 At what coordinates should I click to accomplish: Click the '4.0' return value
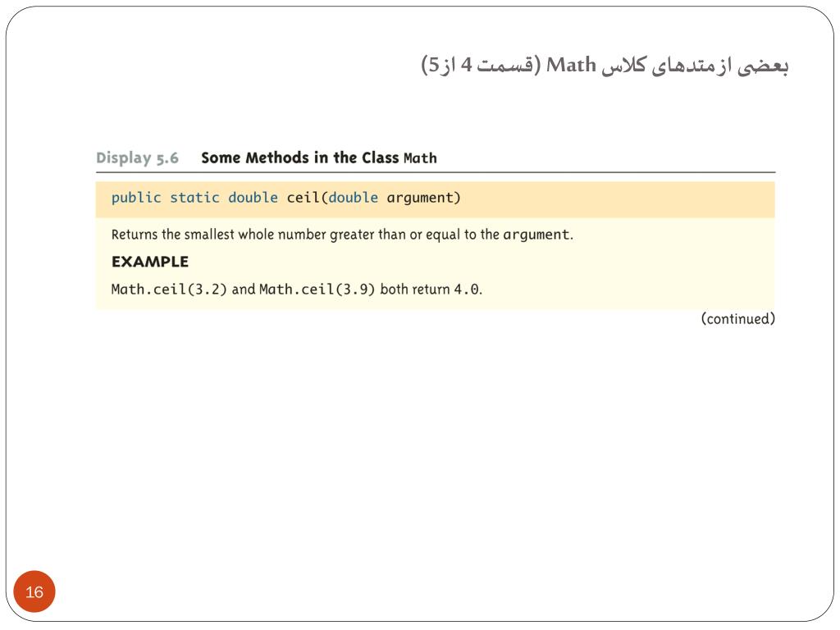click(467, 290)
